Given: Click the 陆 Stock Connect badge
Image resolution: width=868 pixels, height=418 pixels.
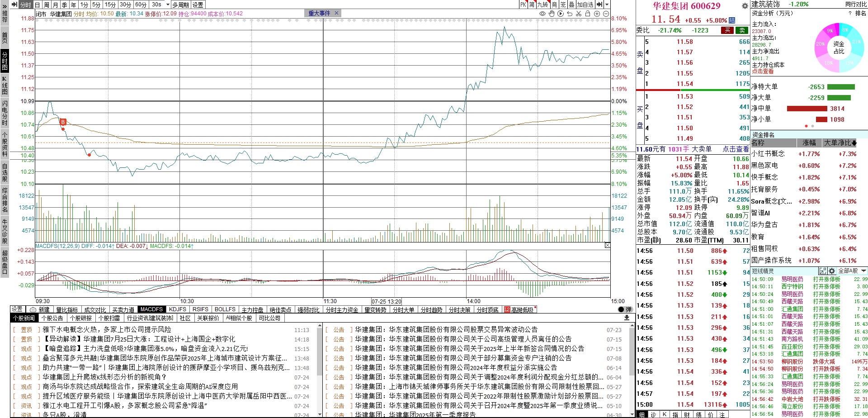Looking at the screenshot, I should click(732, 20).
